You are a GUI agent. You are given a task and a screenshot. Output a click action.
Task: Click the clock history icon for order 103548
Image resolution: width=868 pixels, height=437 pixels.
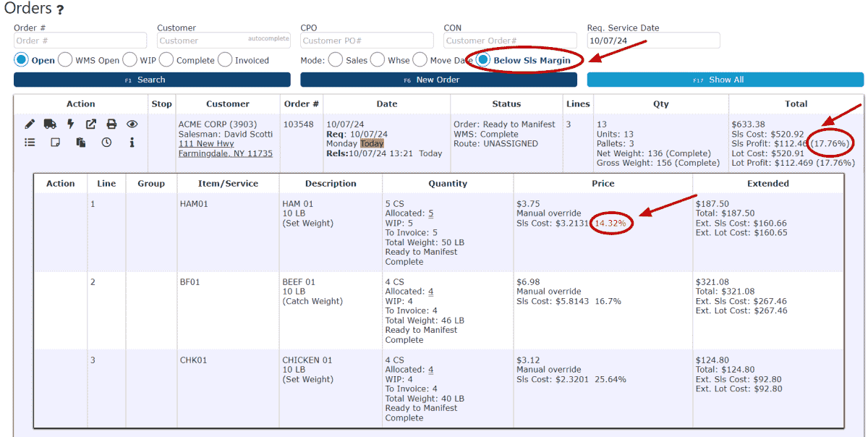pyautogui.click(x=106, y=143)
